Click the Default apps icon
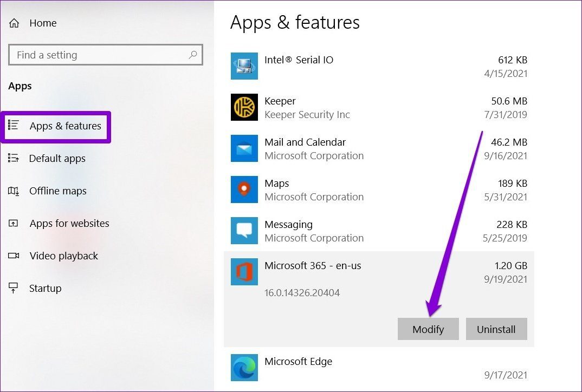 pyautogui.click(x=14, y=158)
